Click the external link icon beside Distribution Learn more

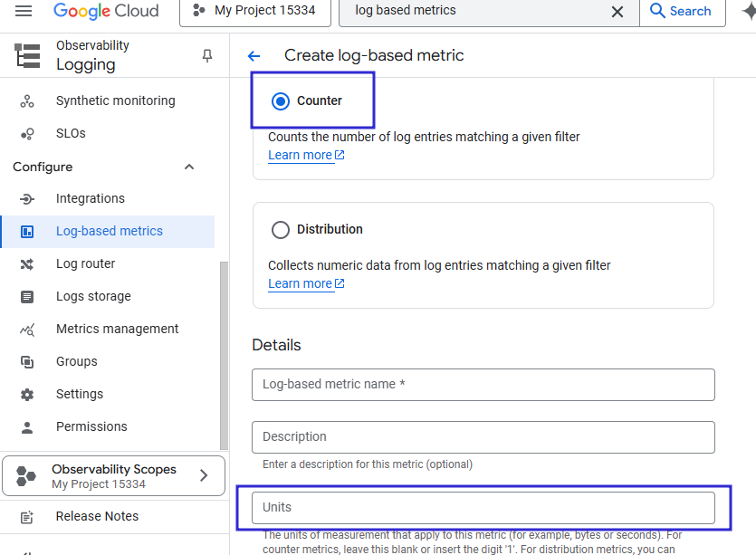[340, 283]
